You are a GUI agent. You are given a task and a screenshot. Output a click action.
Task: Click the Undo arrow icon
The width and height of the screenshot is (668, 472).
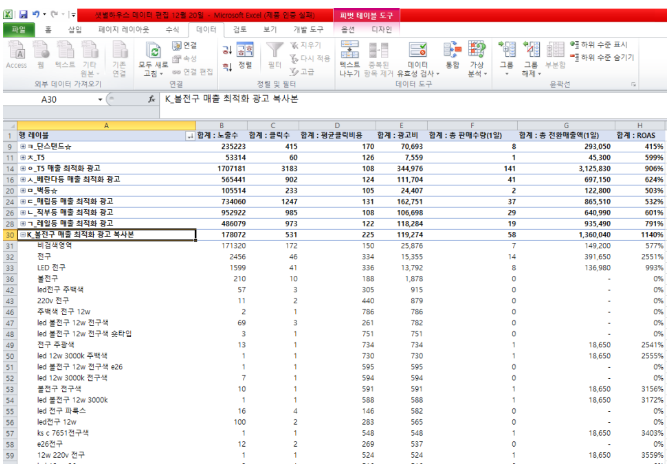point(36,14)
